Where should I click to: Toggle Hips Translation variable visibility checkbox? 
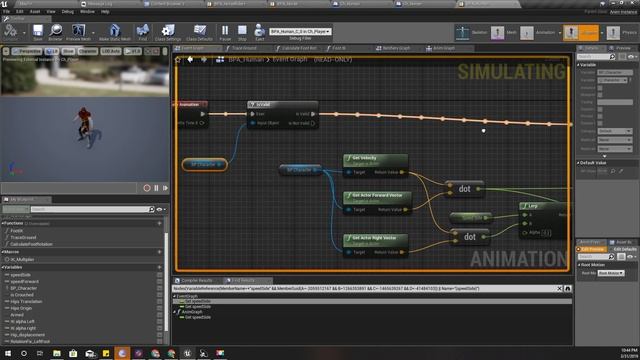tap(160, 302)
